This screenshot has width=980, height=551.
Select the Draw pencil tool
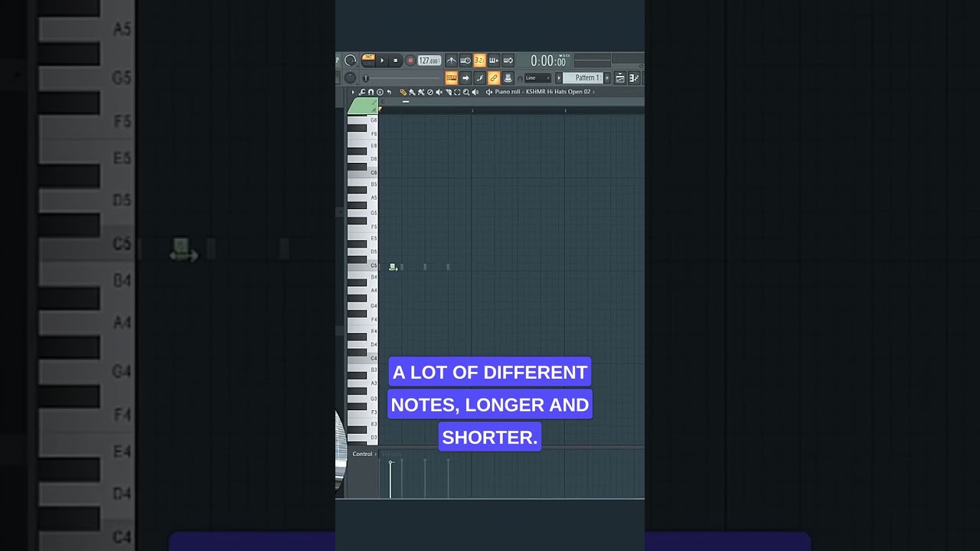tap(403, 92)
